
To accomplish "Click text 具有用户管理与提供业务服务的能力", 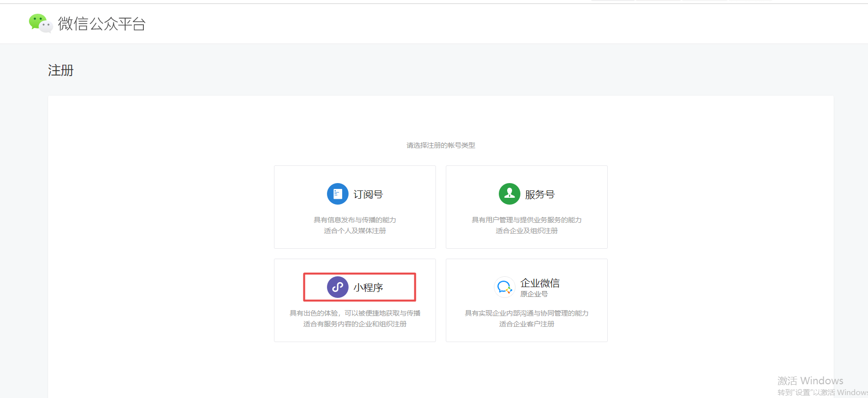I will tap(527, 220).
